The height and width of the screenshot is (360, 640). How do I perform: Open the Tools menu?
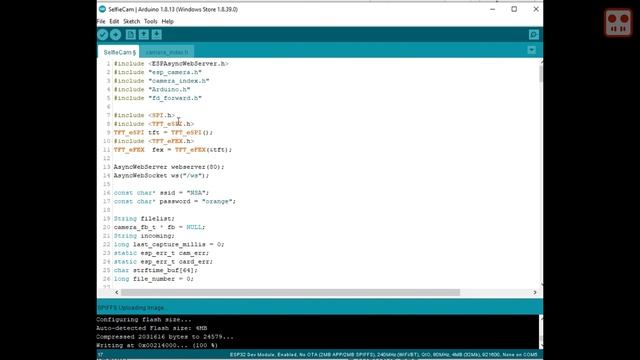(x=151, y=21)
